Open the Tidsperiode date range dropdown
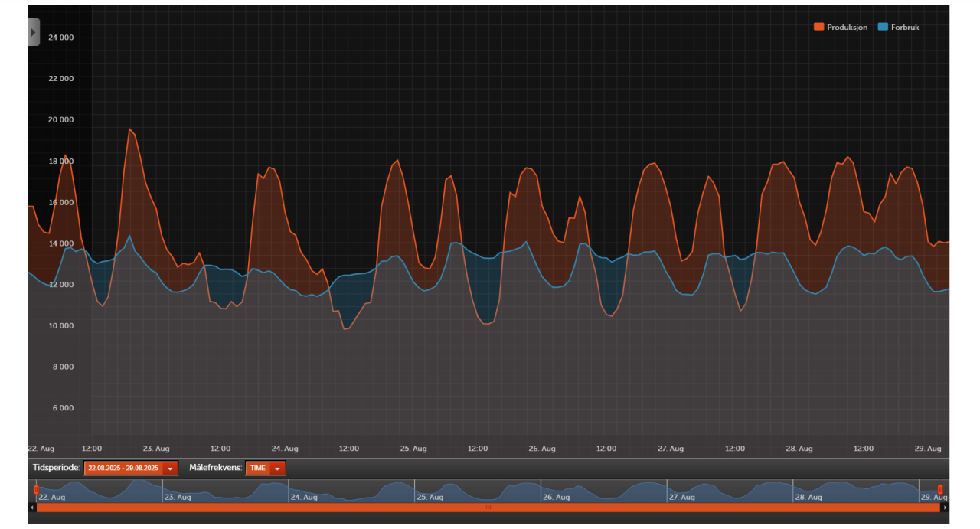The width and height of the screenshot is (980, 529). tap(131, 468)
